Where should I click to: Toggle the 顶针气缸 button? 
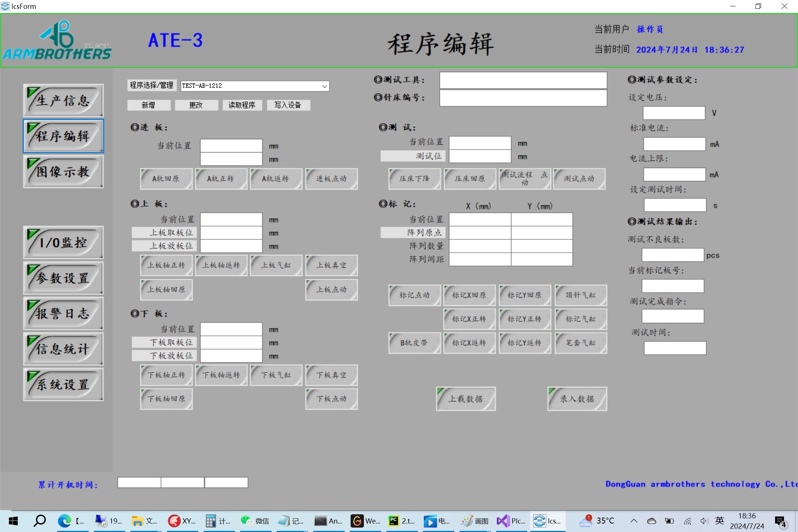581,295
